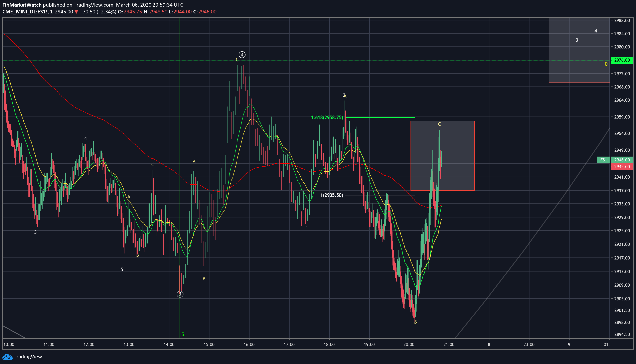Click the −70.50 (−2.34%) change value
The width and height of the screenshot is (636, 364).
click(98, 12)
